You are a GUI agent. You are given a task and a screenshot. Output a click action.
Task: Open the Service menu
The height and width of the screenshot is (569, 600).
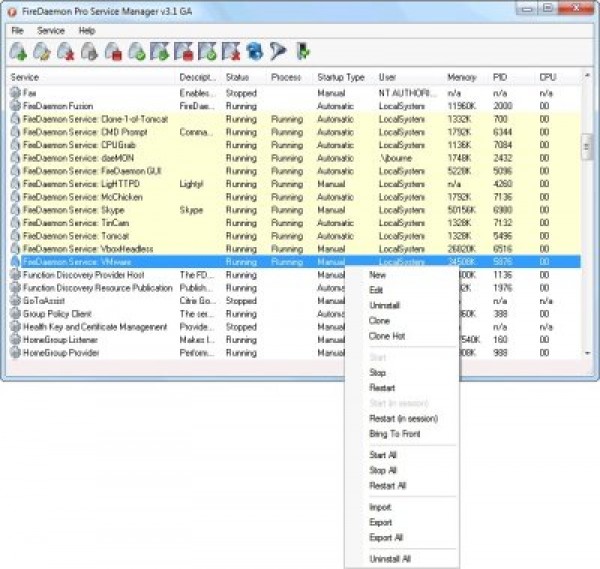51,31
